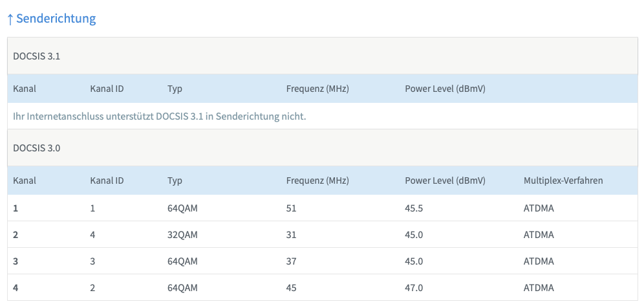Select the power level value 47.0
This screenshot has height=306, width=644.
coord(414,288)
